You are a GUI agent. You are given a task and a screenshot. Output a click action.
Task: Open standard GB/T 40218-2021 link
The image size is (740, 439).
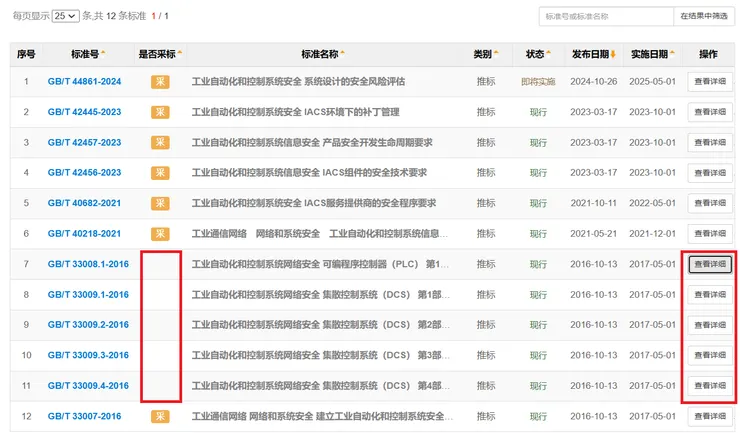tap(84, 234)
